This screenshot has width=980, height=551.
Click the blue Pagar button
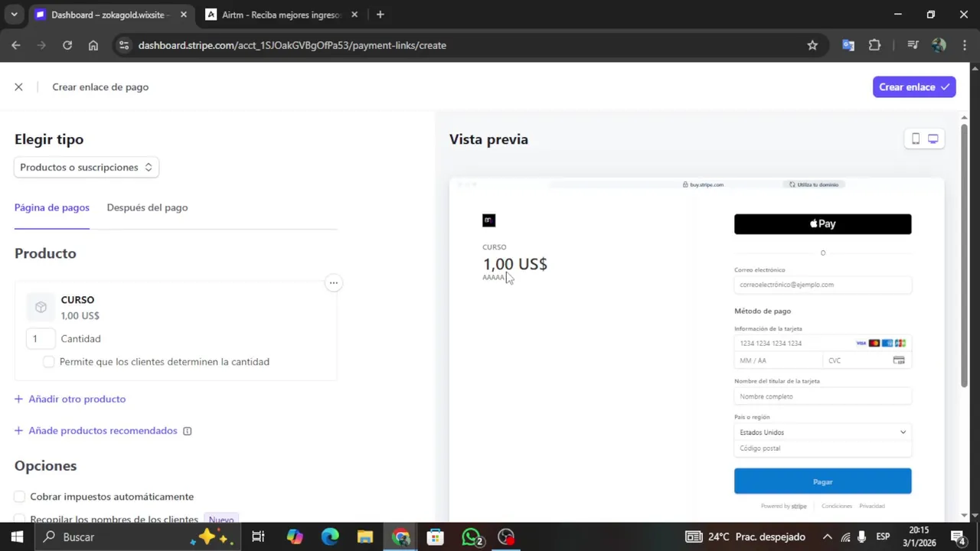point(822,481)
